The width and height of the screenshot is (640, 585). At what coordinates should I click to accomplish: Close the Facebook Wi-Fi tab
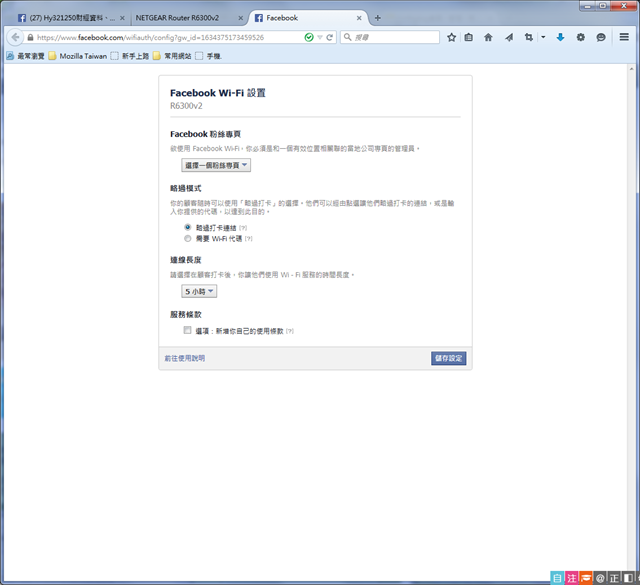tap(359, 18)
